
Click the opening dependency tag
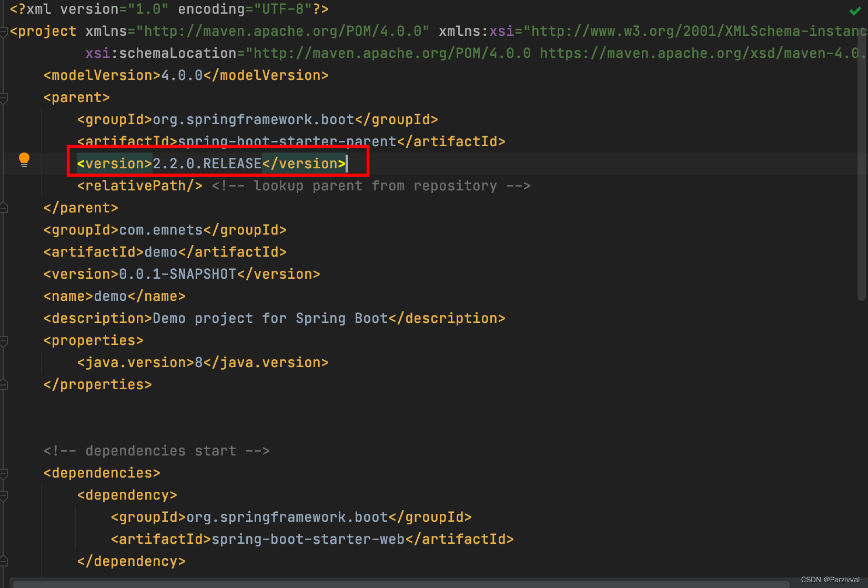point(127,495)
